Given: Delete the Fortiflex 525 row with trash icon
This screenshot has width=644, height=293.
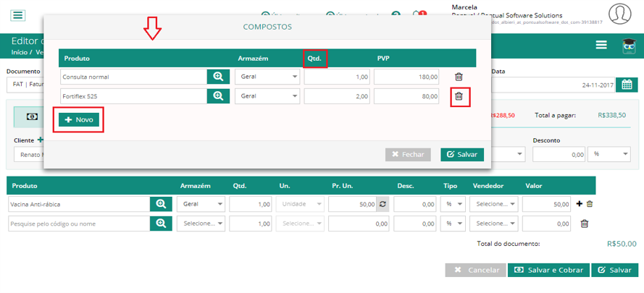Looking at the screenshot, I should tap(459, 96).
